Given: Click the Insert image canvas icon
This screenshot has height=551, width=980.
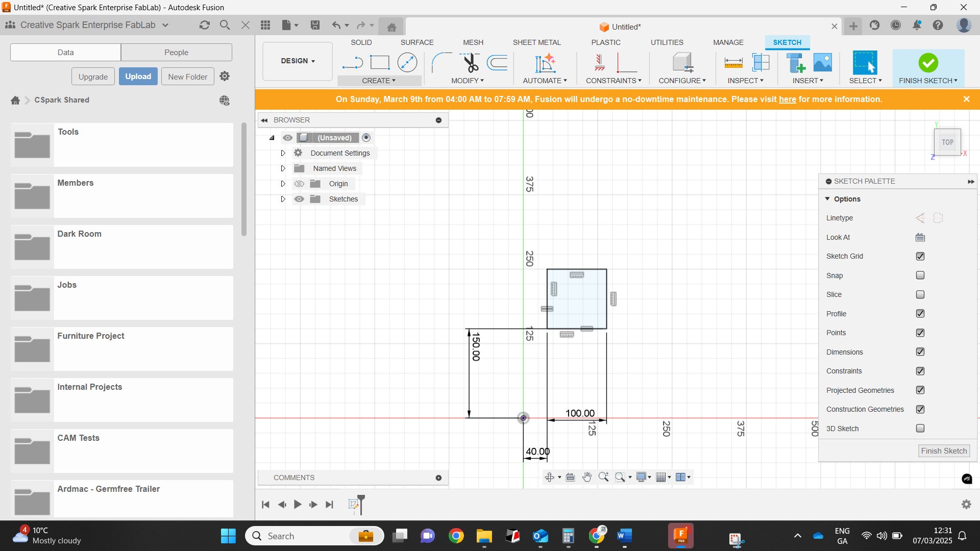Looking at the screenshot, I should 823,63.
